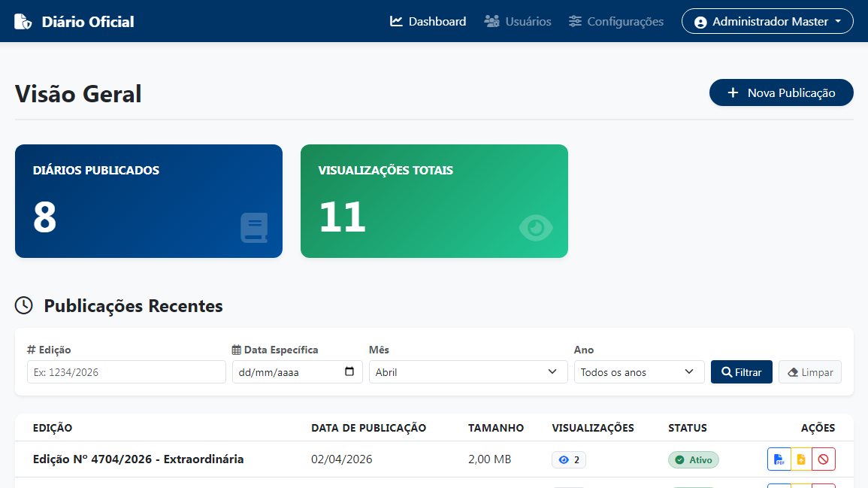Click the Nova Publicação button
The height and width of the screenshot is (488, 868).
pyautogui.click(x=781, y=92)
